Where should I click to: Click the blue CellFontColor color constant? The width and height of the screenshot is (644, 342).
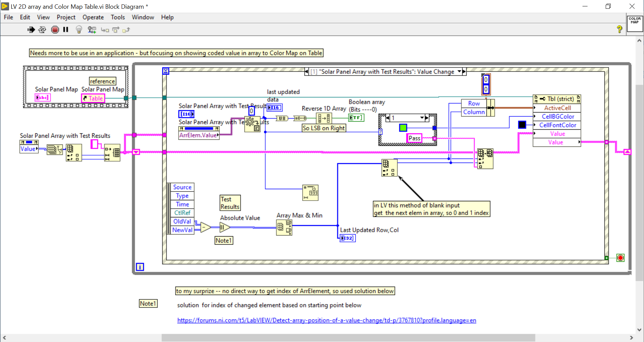(x=522, y=125)
